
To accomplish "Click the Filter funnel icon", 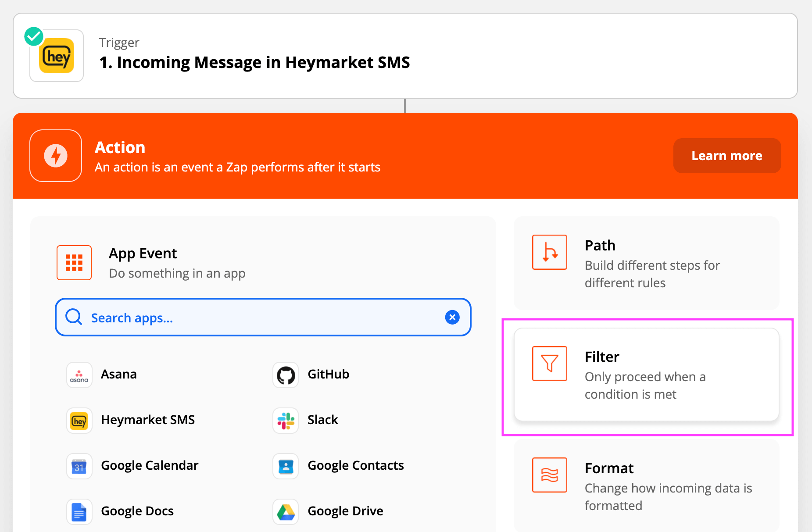I will pyautogui.click(x=550, y=364).
